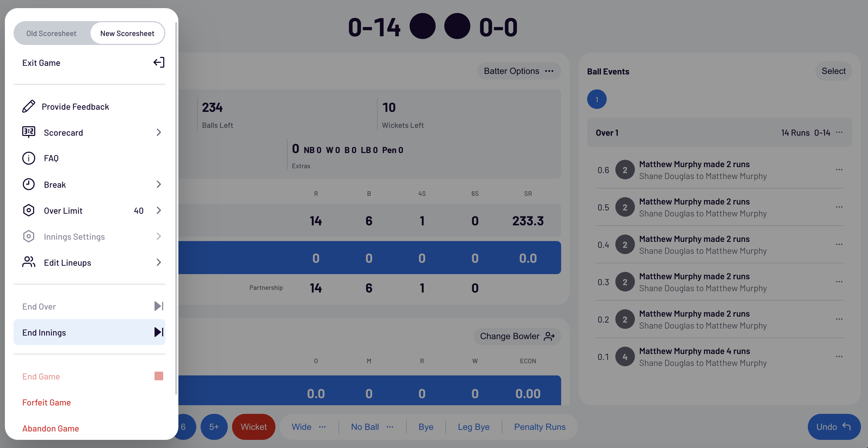Expand the Over Limit chevron
The height and width of the screenshot is (448, 868).
click(159, 210)
